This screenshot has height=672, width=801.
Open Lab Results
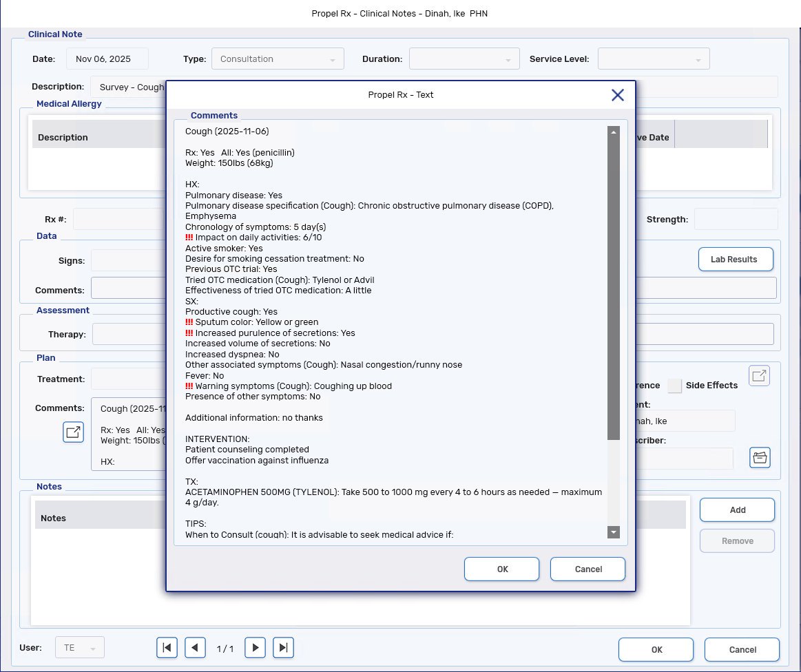(736, 260)
